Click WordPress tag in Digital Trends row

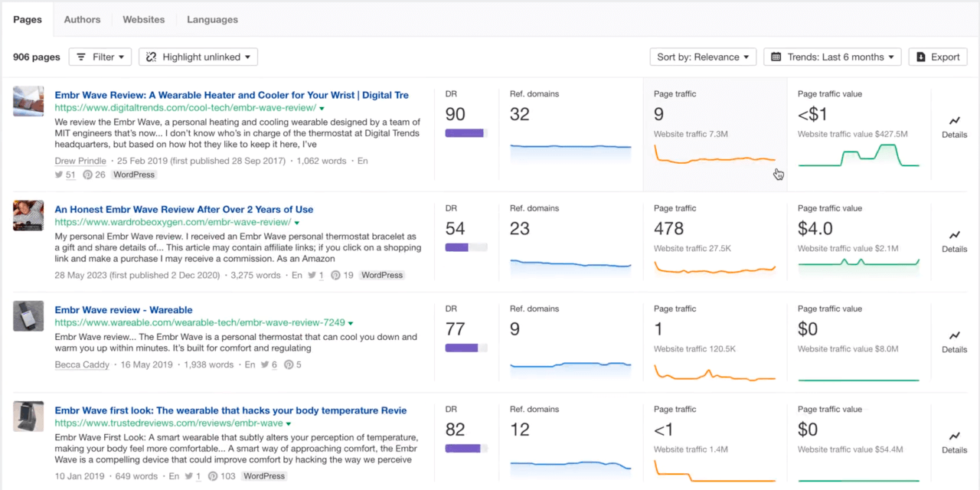(134, 175)
